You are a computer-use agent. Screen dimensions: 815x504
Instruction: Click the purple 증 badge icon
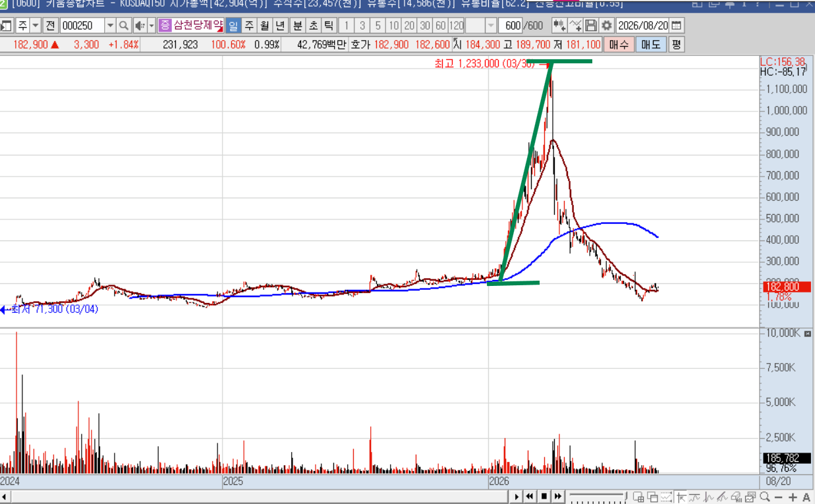click(165, 26)
